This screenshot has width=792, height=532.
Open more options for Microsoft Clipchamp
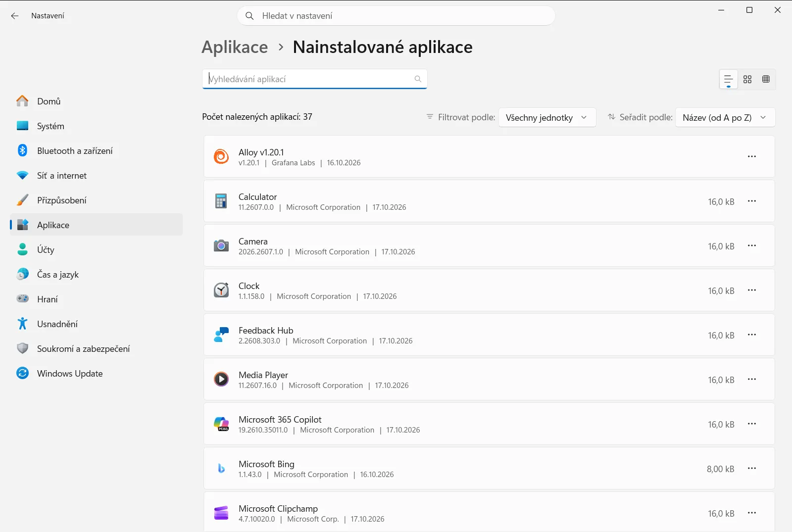pos(752,513)
